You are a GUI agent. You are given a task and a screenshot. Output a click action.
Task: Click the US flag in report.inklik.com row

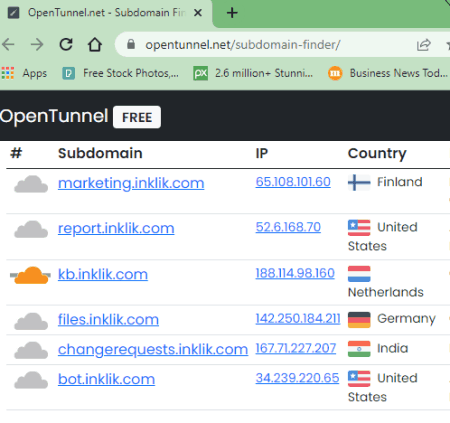tap(359, 228)
